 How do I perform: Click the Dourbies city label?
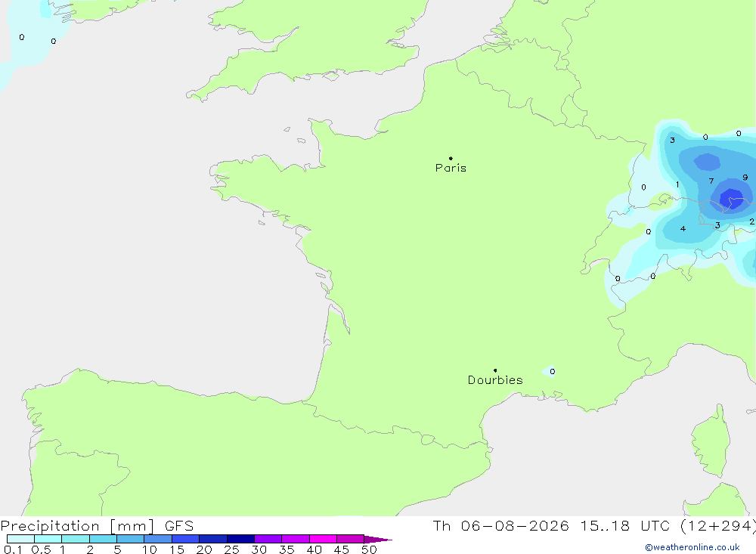point(495,380)
